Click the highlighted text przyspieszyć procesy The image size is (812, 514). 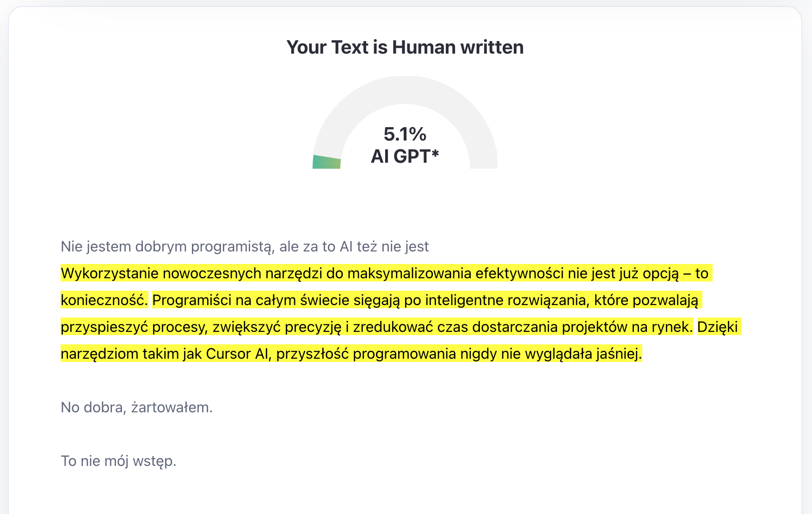pyautogui.click(x=134, y=327)
